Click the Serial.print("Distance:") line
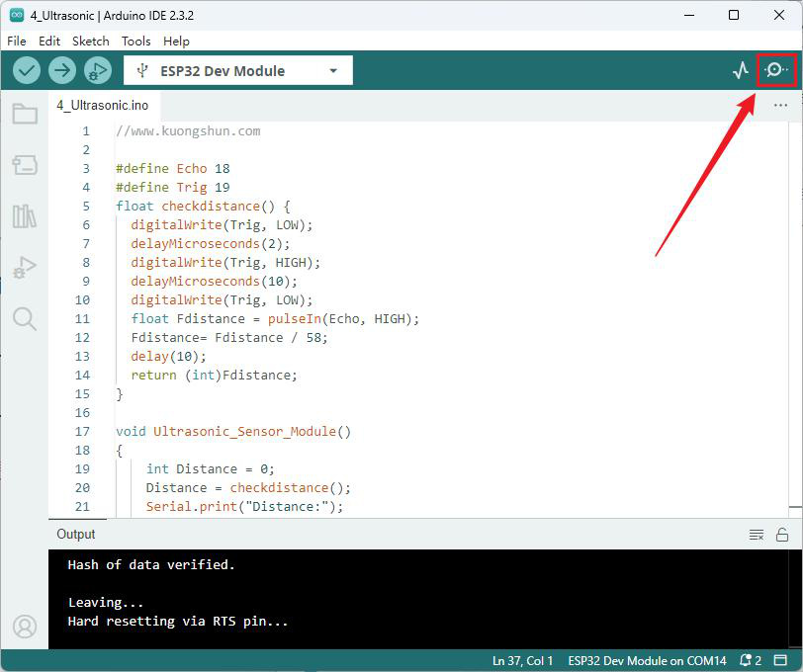The width and height of the screenshot is (803, 672). [x=245, y=507]
